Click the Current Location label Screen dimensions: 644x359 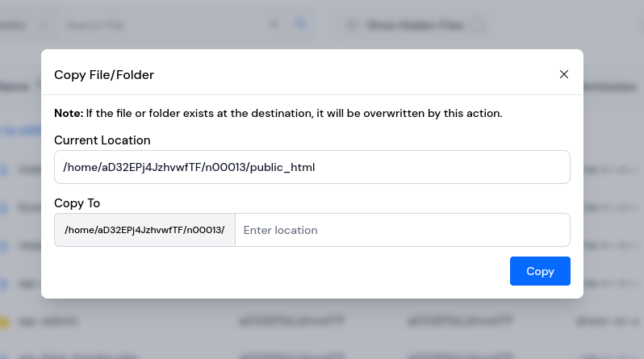[102, 140]
